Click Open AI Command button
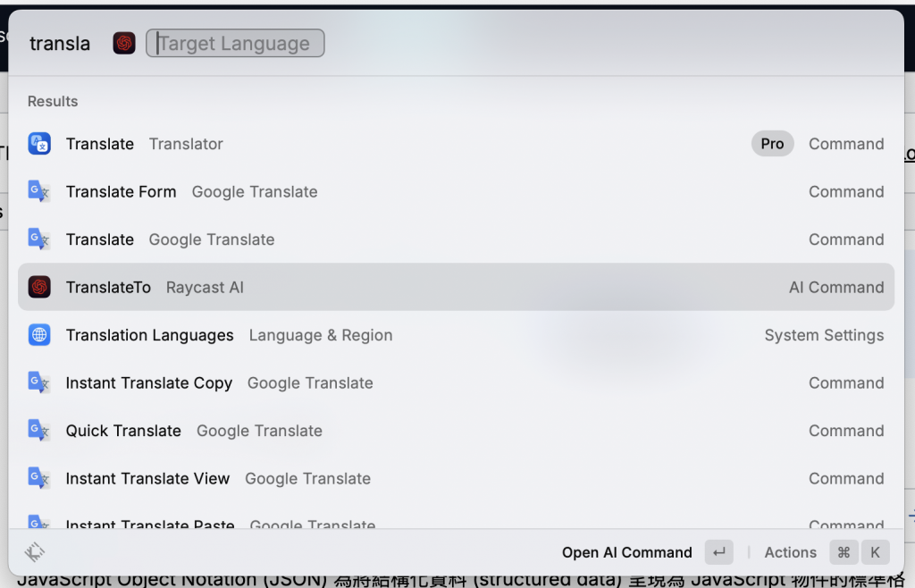This screenshot has width=915, height=588. coord(626,552)
